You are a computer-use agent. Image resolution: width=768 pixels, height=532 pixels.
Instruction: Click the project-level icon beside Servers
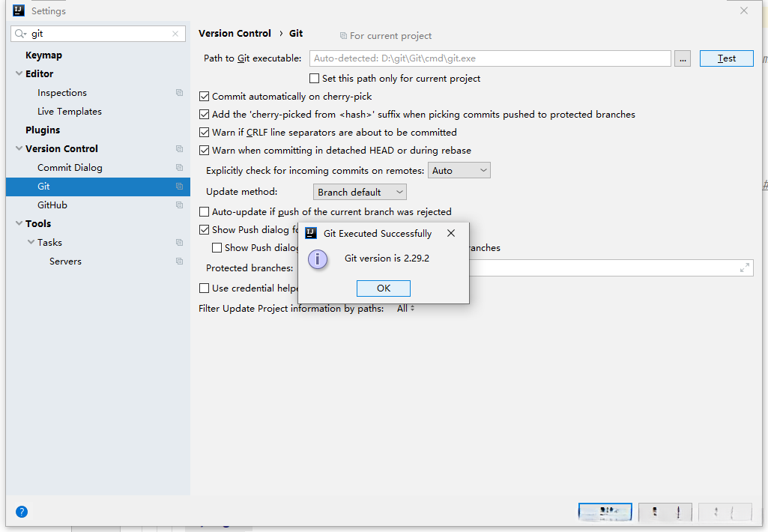[x=179, y=261]
